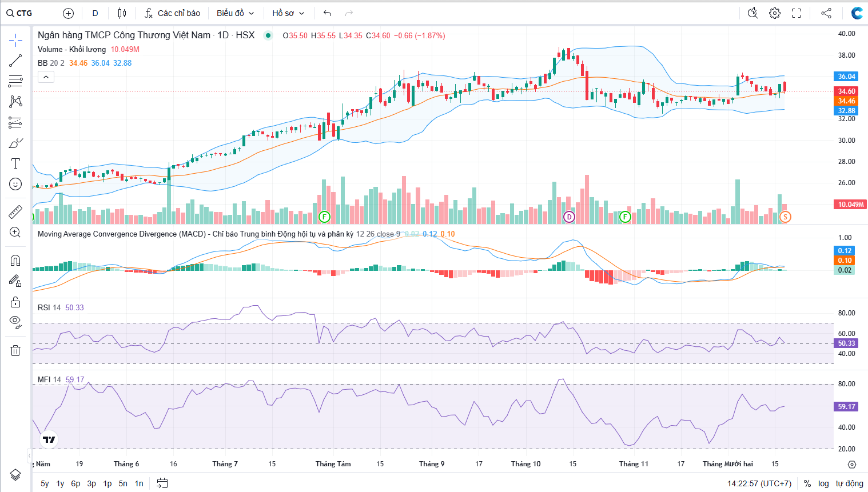Expand the Hồ sơ dropdown menu
This screenshot has width=868, height=492.
pyautogui.click(x=288, y=13)
